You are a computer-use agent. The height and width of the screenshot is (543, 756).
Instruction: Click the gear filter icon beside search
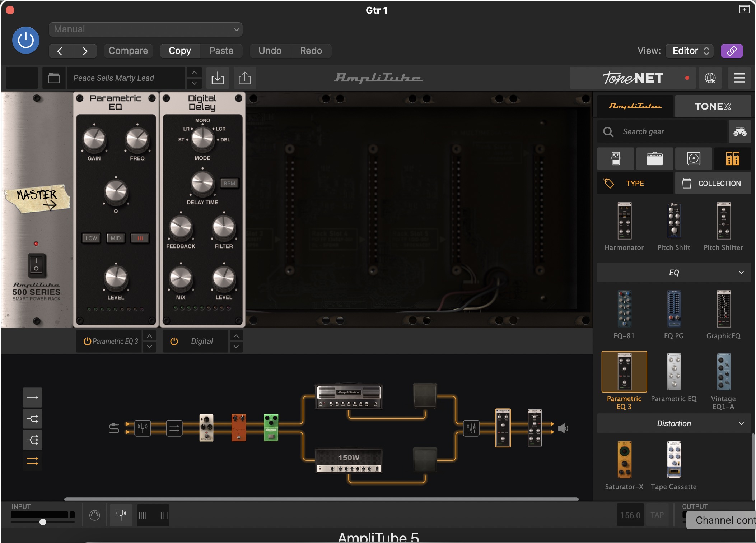[740, 132]
